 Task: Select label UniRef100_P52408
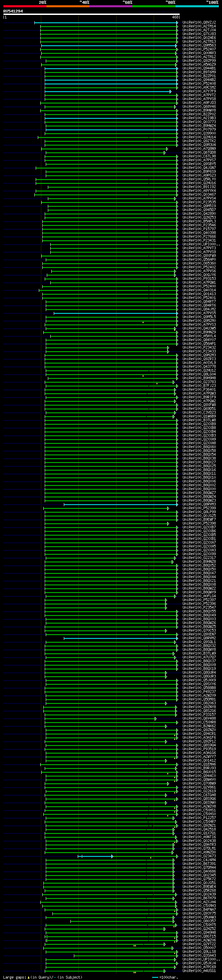(x=199, y=84)
